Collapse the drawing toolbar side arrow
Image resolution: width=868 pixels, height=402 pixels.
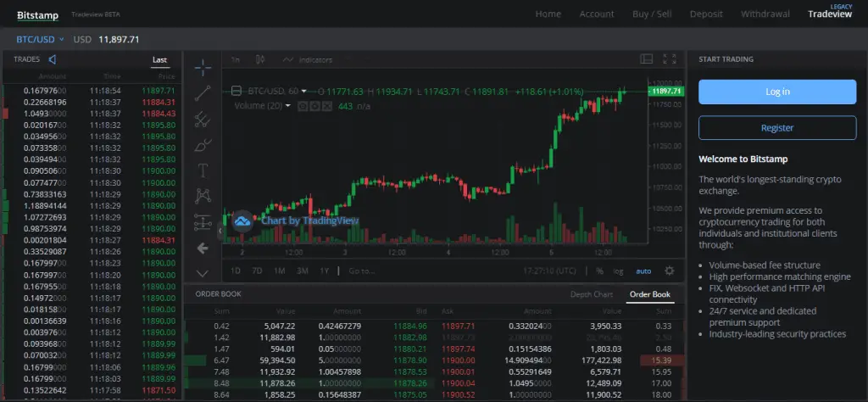coord(220,231)
